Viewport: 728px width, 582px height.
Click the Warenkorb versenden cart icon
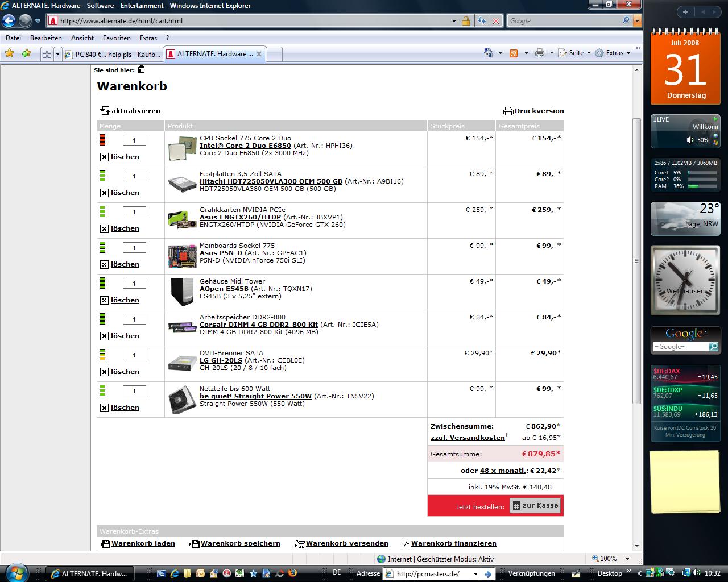pos(300,544)
